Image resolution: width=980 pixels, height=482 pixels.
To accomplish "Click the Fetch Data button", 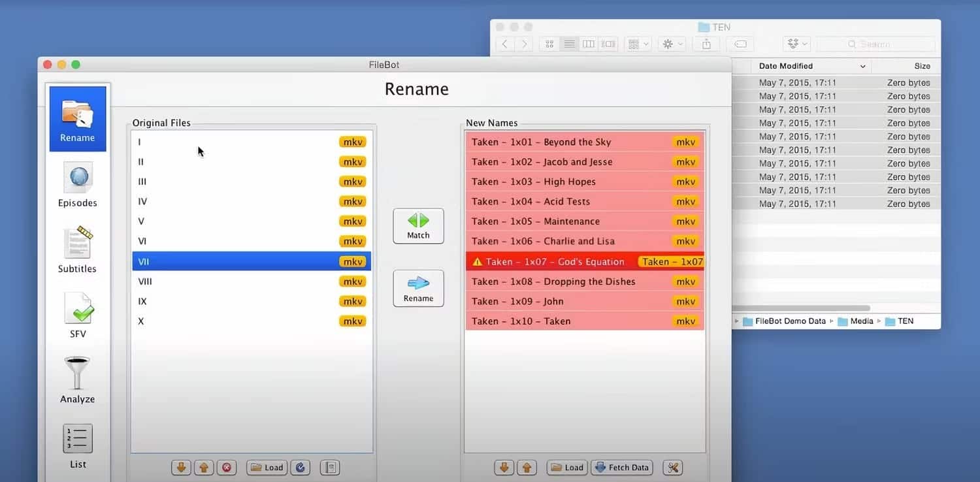I will tap(621, 468).
